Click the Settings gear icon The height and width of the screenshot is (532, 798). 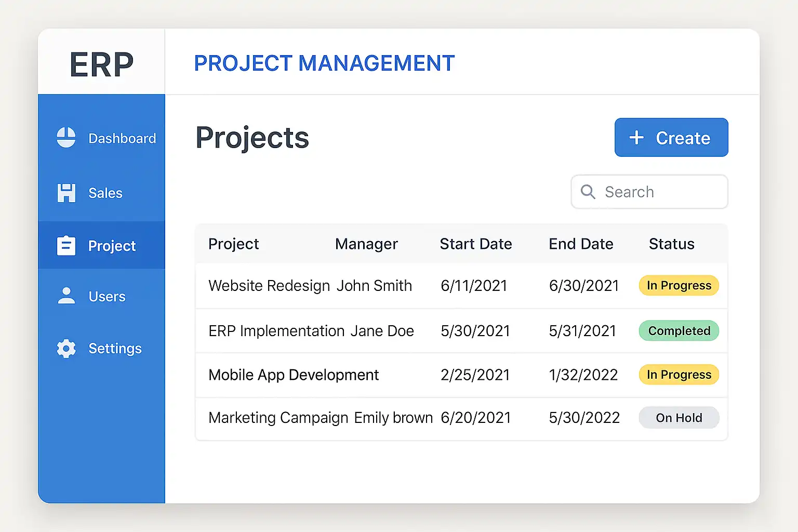tap(66, 348)
